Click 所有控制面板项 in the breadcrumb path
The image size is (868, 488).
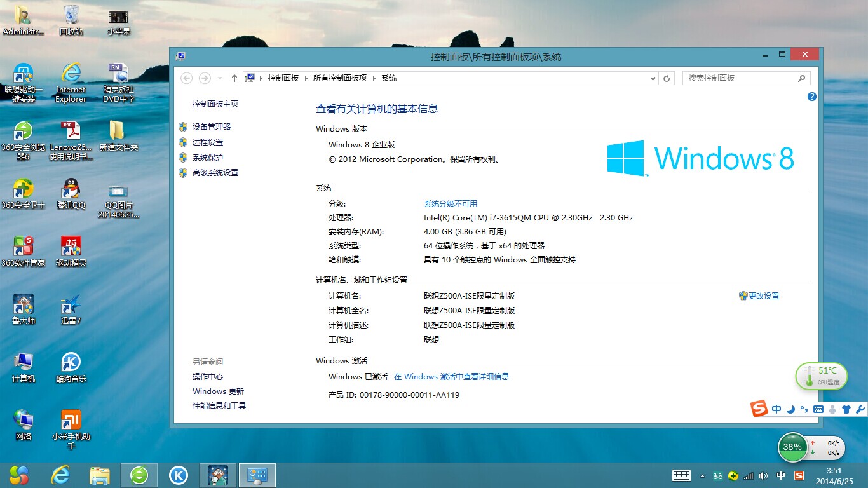pyautogui.click(x=340, y=78)
